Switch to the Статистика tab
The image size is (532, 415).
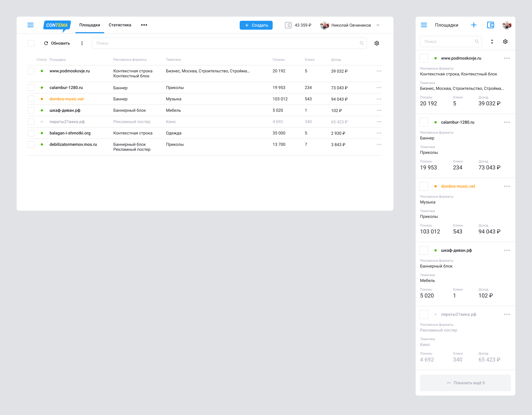120,25
